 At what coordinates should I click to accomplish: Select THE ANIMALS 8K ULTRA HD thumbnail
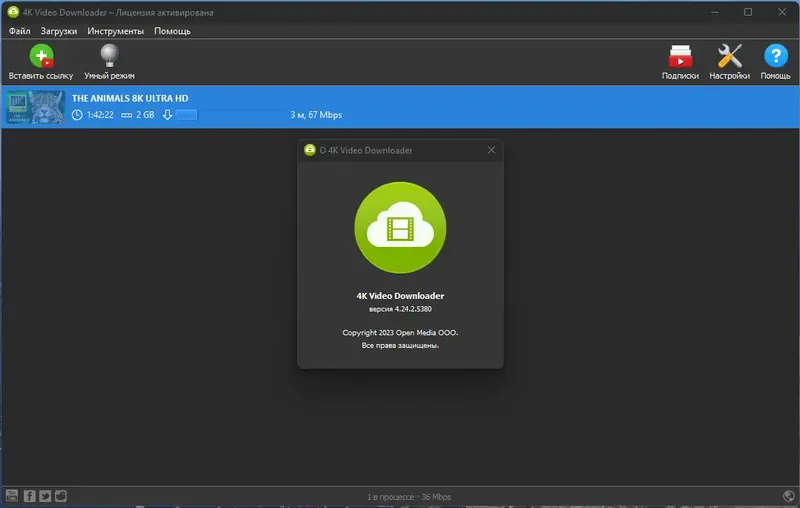[x=35, y=107]
